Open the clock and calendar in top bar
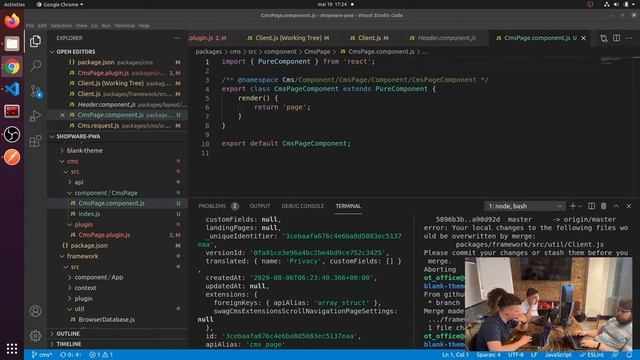The image size is (640, 360). (x=332, y=4)
